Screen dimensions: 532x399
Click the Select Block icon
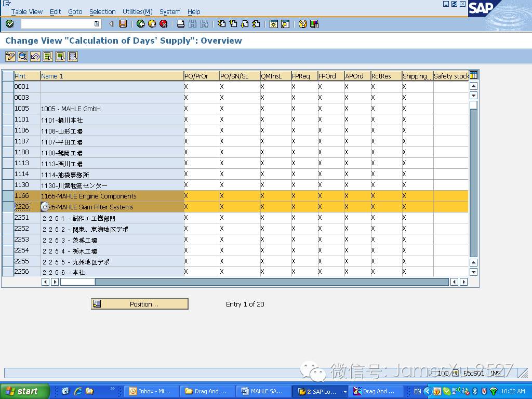pos(60,56)
